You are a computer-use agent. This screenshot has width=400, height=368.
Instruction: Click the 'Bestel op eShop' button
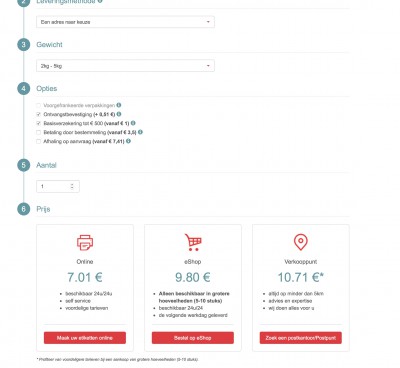[193, 338]
